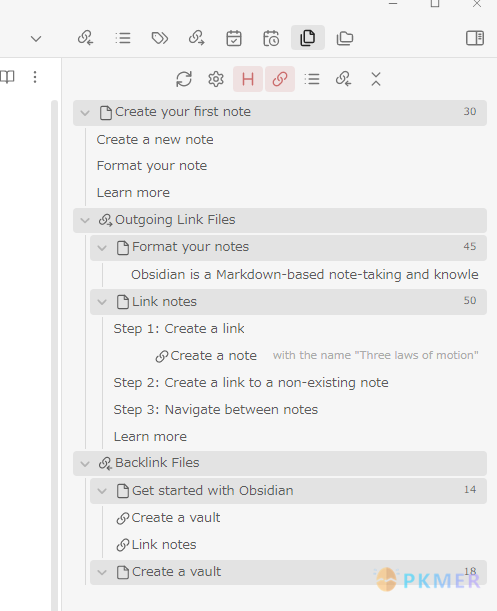Open the calendar clock tab icon
This screenshot has height=611, width=497.
point(271,38)
